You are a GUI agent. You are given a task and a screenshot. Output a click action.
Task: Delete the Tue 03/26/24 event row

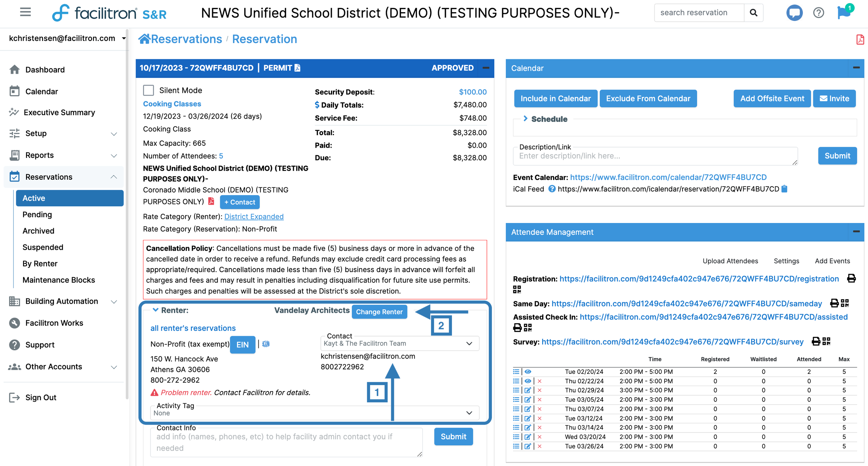539,446
